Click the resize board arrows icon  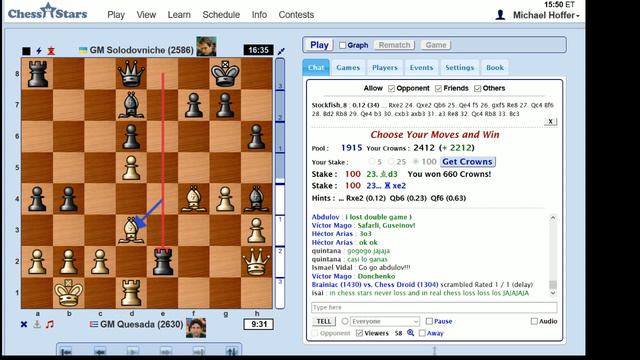(281, 51)
